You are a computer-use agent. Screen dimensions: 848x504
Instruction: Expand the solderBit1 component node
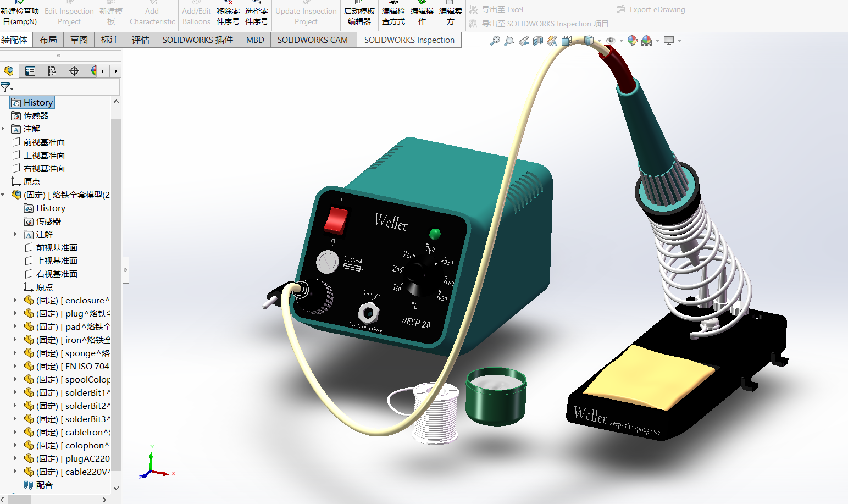(15, 392)
